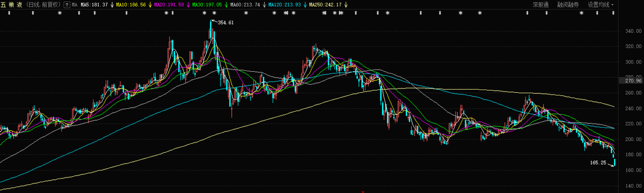644x193 pixels.
Task: Open the 融资融券 link
Action: pyautogui.click(x=568, y=4)
